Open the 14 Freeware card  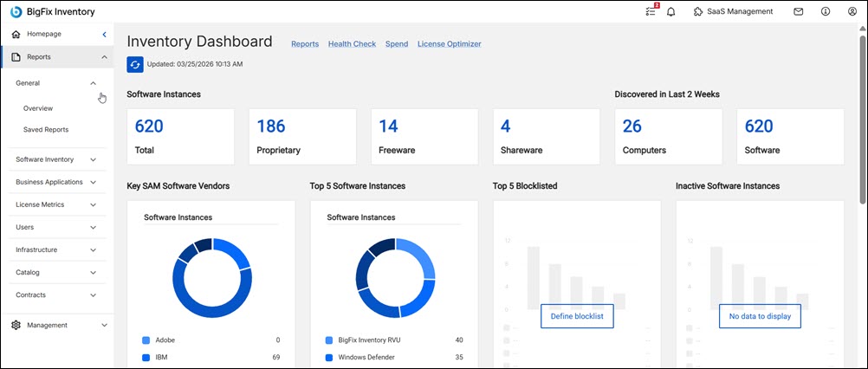[x=424, y=137]
